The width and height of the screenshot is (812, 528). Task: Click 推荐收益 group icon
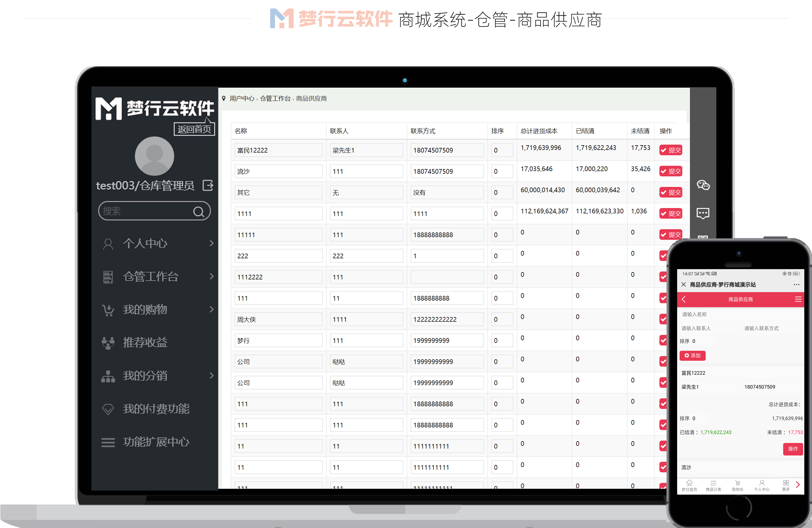108,343
